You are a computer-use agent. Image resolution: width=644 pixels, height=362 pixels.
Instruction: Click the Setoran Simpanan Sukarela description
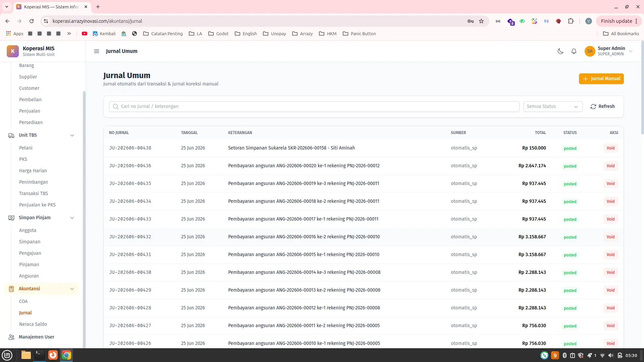click(291, 148)
